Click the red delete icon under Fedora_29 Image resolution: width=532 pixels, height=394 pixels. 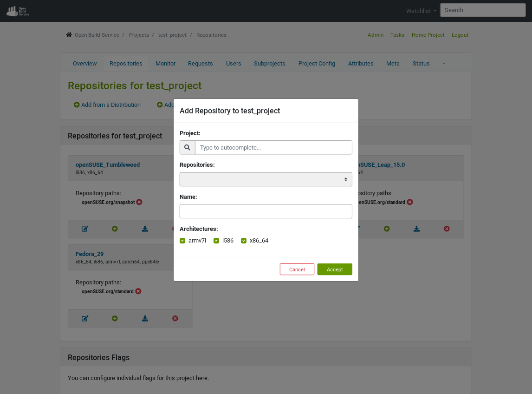click(x=175, y=318)
